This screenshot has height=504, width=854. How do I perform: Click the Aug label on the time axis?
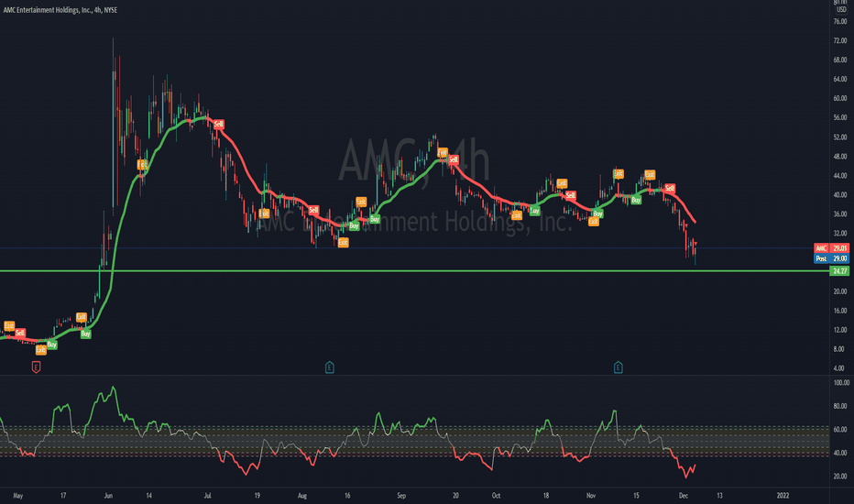(x=302, y=495)
